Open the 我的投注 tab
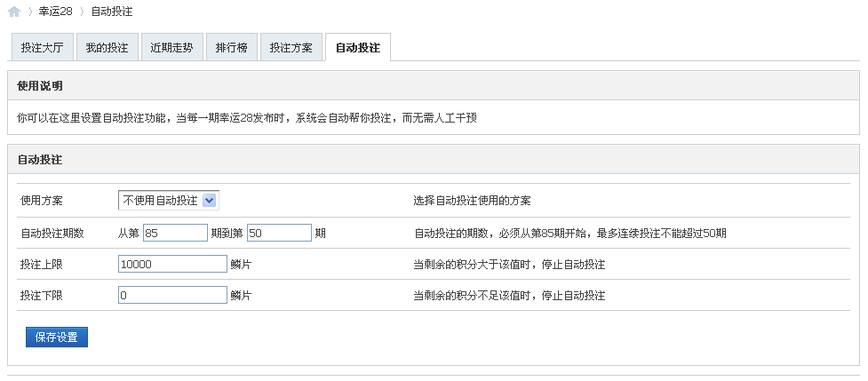 point(107,48)
